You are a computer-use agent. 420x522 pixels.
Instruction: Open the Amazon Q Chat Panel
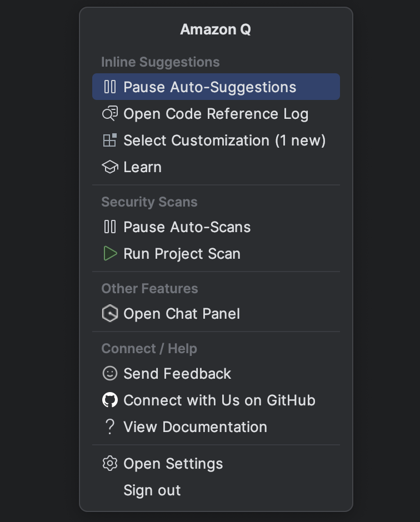click(182, 313)
